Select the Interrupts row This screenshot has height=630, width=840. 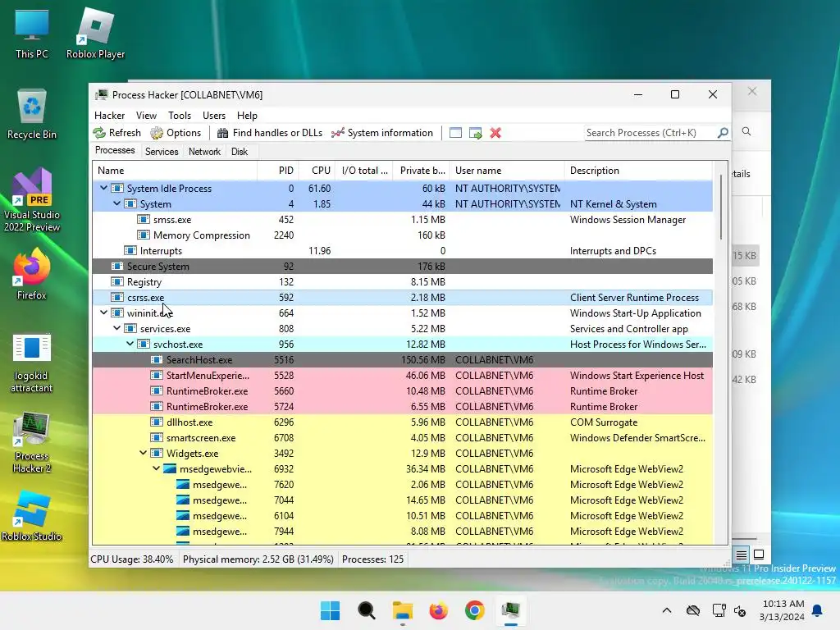click(402, 250)
